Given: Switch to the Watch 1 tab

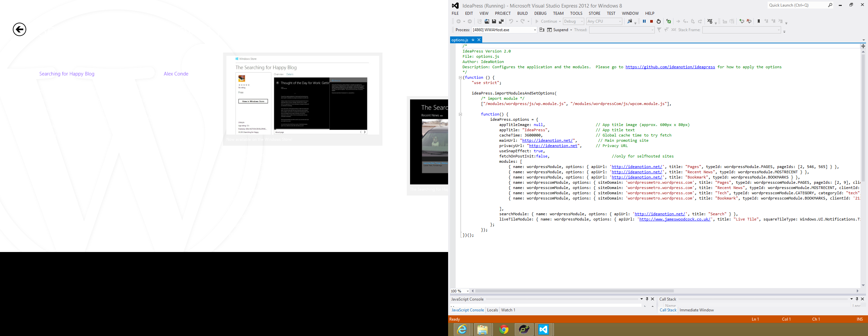Looking at the screenshot, I should pyautogui.click(x=508, y=310).
